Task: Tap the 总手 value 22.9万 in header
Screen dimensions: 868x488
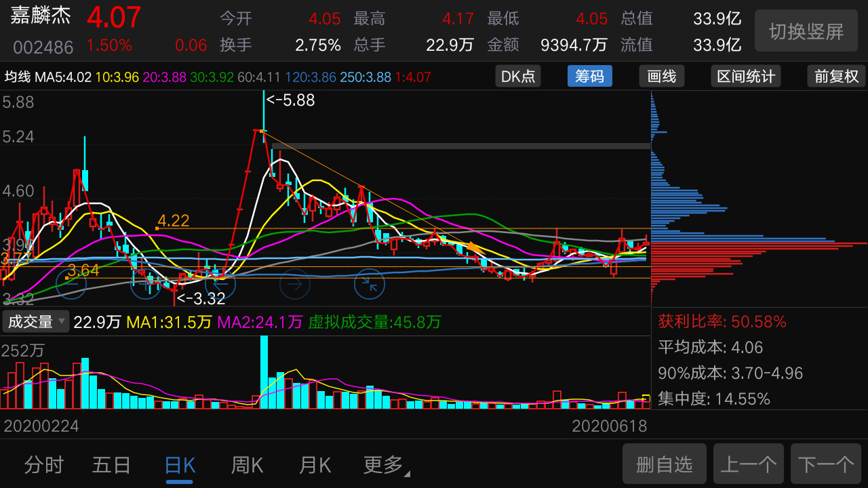Action: point(450,45)
